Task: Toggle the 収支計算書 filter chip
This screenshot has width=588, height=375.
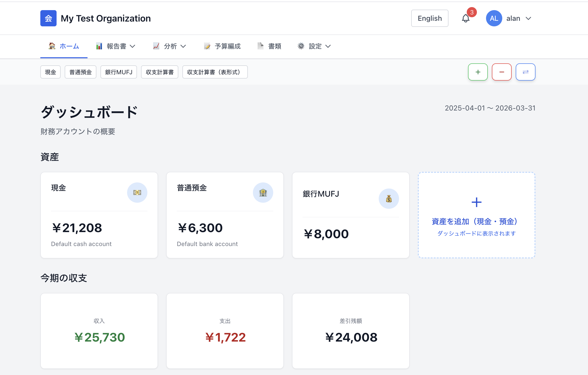Action: coord(160,72)
